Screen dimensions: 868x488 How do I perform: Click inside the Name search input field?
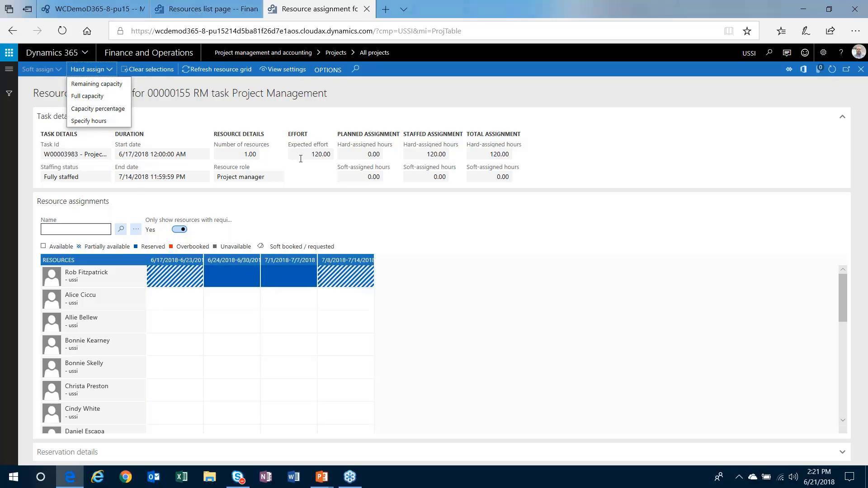(75, 229)
